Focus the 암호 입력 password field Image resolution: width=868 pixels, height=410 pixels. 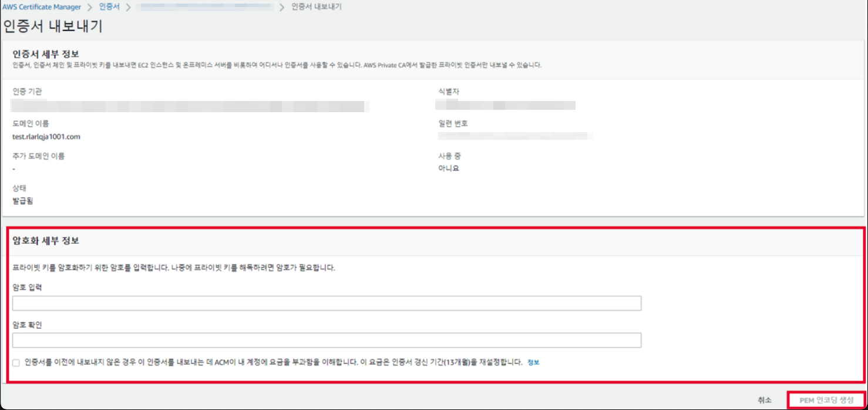pyautogui.click(x=327, y=303)
